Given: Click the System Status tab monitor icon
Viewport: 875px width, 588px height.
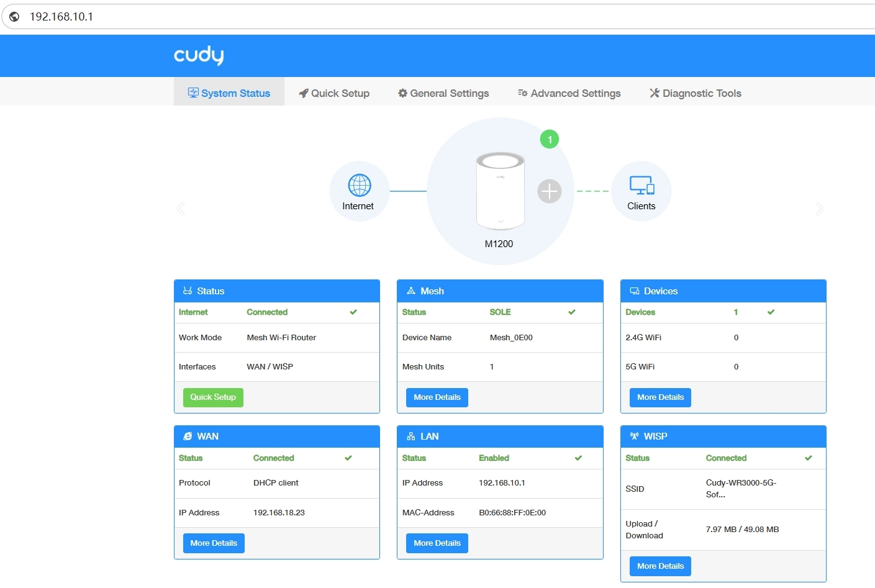Looking at the screenshot, I should [193, 93].
